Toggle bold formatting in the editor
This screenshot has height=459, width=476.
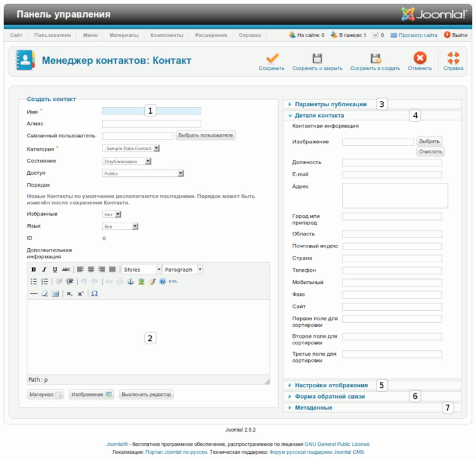[34, 270]
